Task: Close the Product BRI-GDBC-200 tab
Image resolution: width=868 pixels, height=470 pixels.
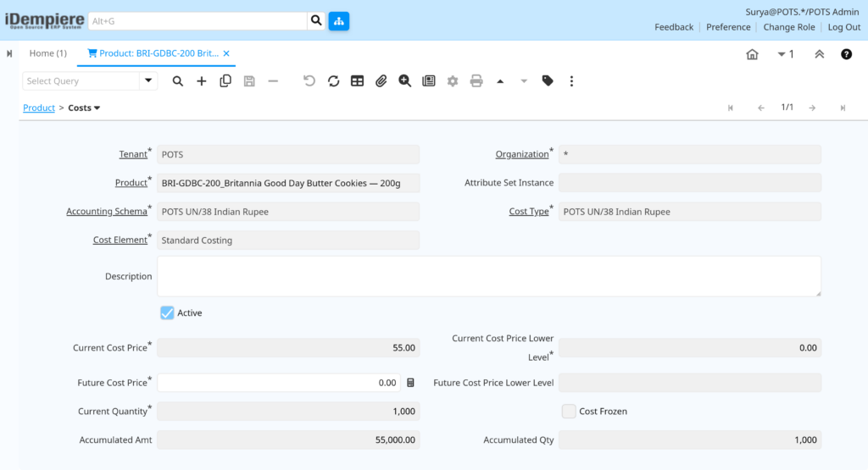Action: tap(226, 53)
